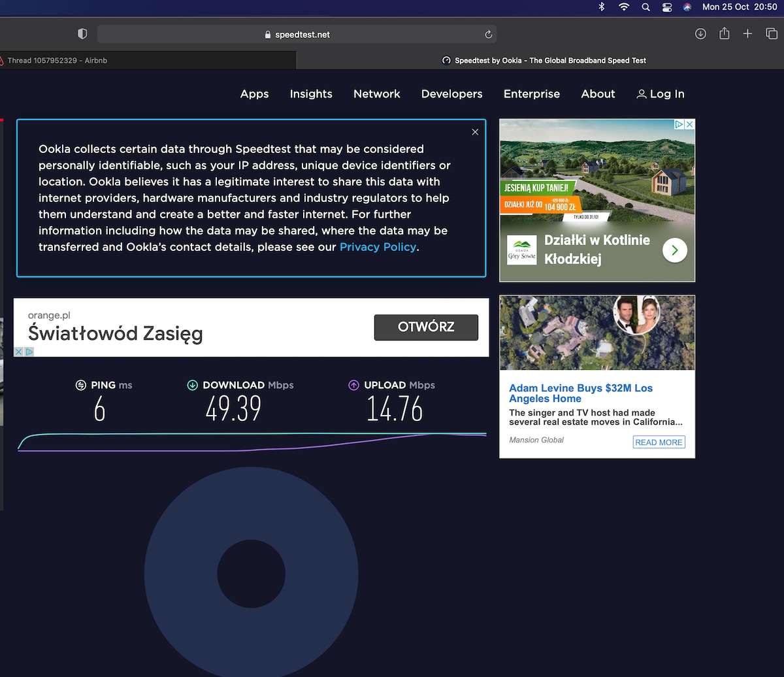Image resolution: width=784 pixels, height=677 pixels.
Task: Click orange.pl advertiser label
Action: [49, 315]
